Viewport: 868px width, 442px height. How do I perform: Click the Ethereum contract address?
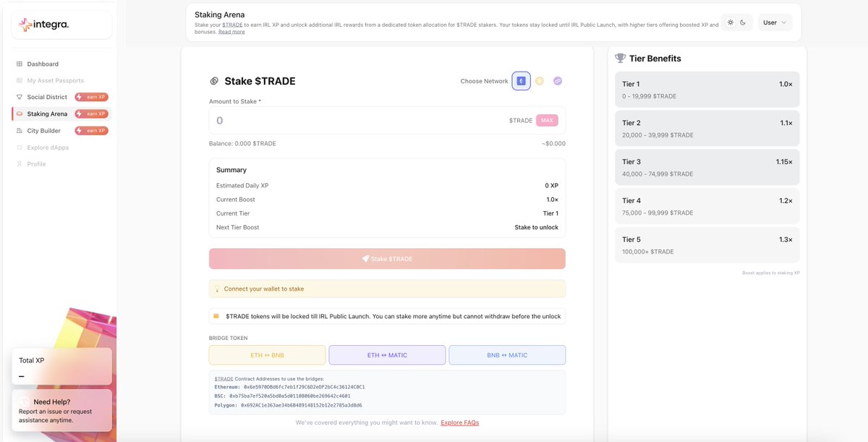coord(304,387)
